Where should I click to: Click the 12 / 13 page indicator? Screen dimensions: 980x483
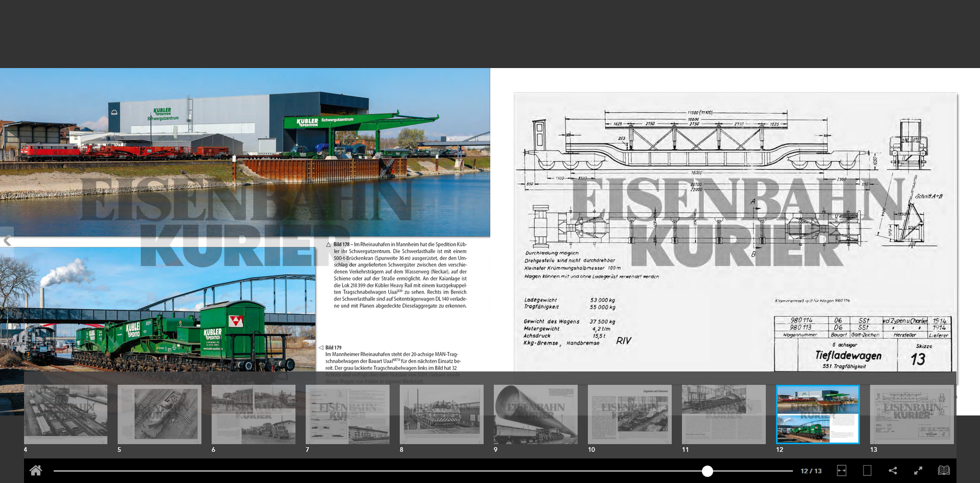pyautogui.click(x=811, y=471)
